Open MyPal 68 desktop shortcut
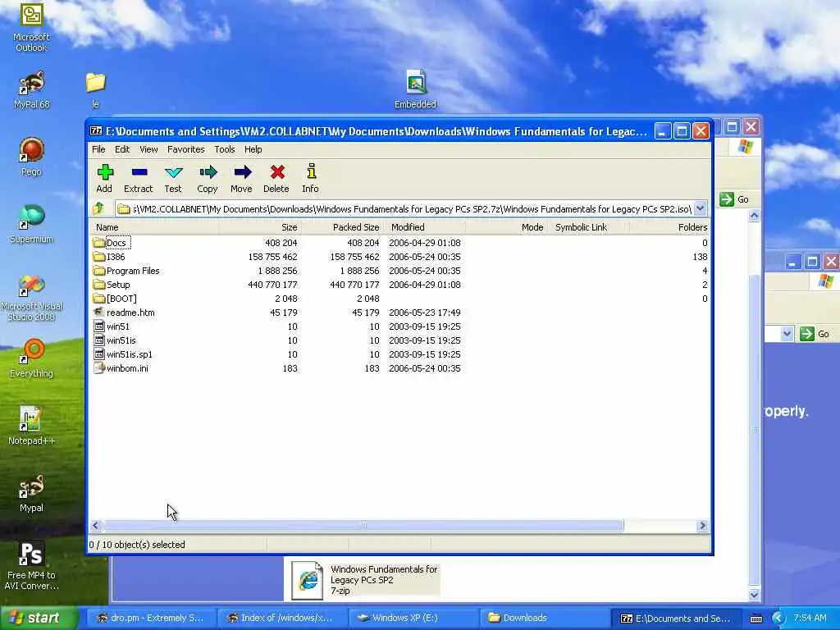 [31, 90]
